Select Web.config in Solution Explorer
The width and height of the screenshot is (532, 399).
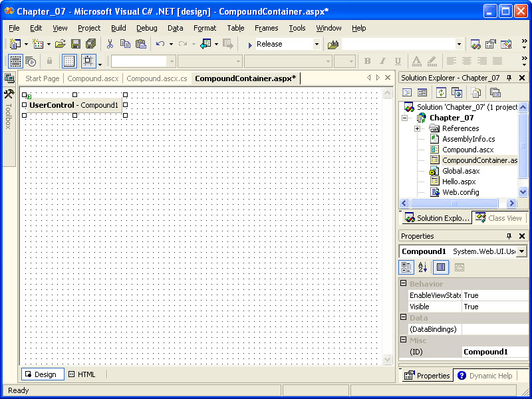point(460,192)
